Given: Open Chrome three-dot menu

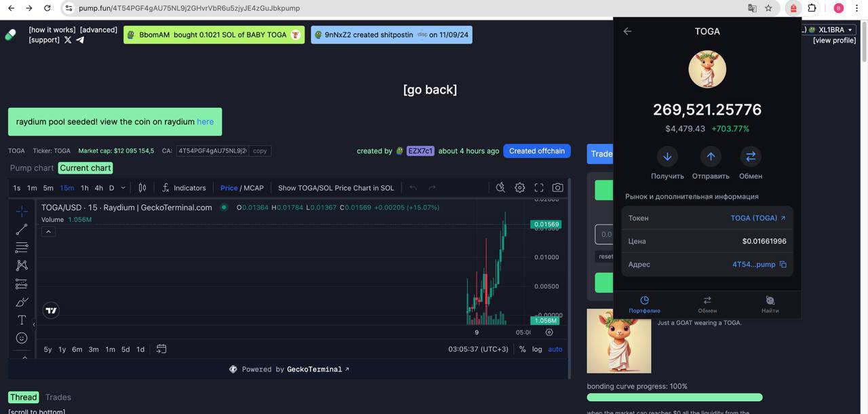Looking at the screenshot, I should [x=856, y=8].
